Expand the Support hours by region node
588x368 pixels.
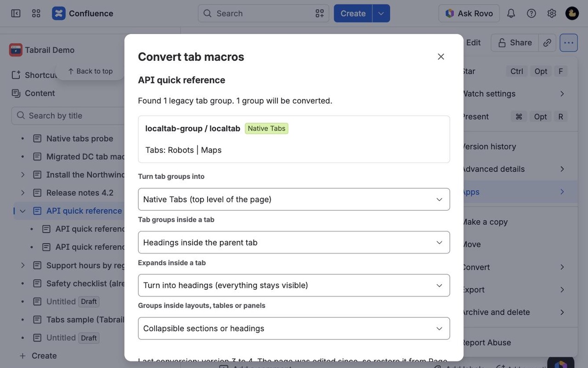(x=23, y=265)
